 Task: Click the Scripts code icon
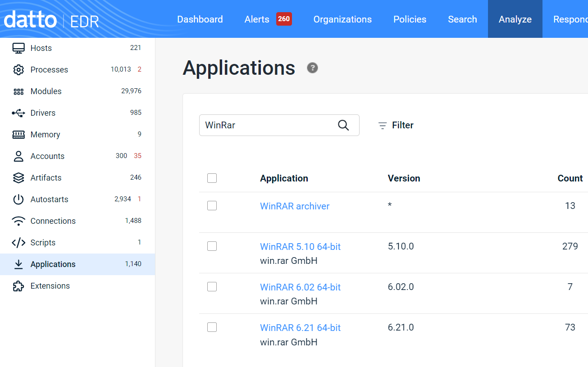[18, 243]
